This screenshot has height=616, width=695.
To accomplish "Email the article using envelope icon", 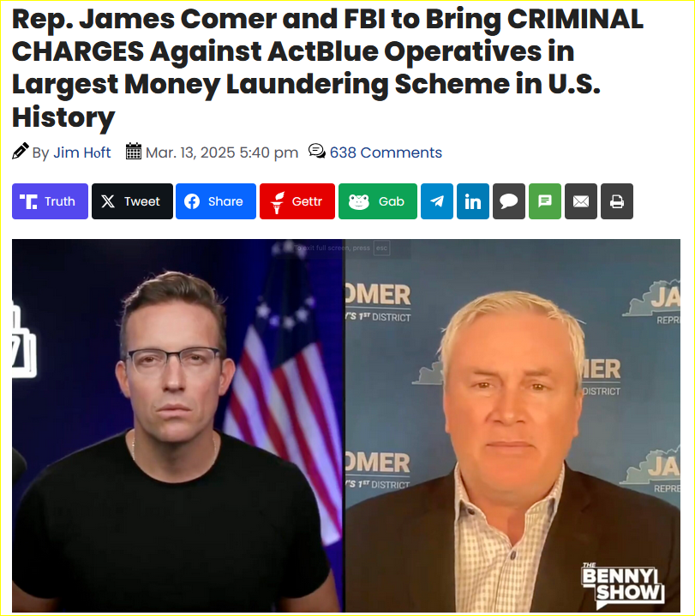I will 581,201.
